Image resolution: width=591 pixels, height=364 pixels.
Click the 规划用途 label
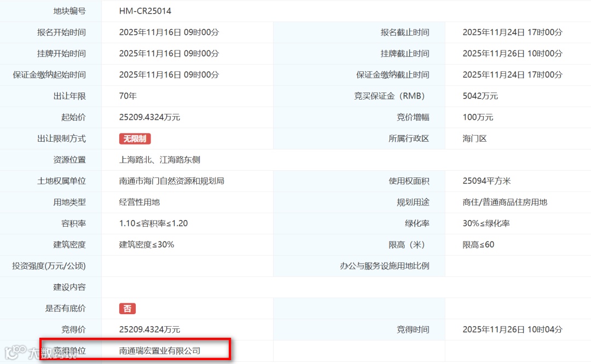pyautogui.click(x=413, y=202)
